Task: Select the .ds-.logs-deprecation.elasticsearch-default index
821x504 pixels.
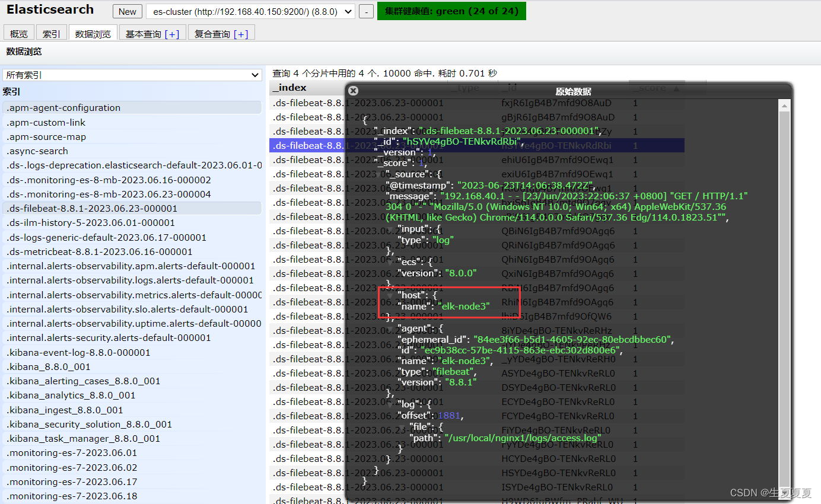Action: tap(132, 165)
